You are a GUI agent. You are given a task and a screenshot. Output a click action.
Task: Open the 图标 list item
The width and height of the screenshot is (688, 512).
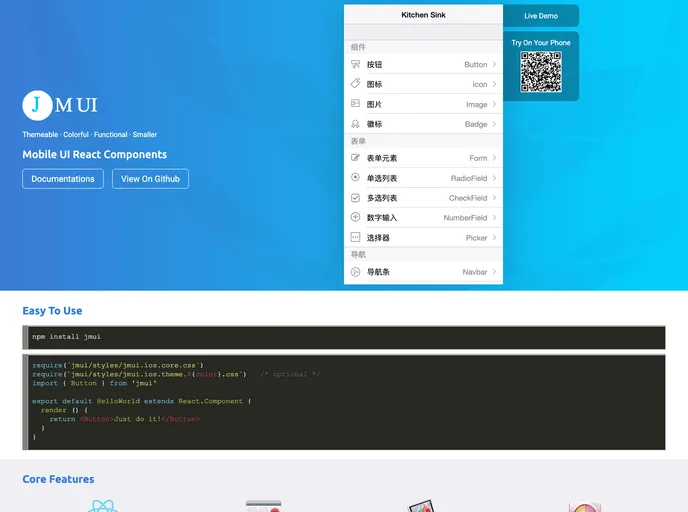(423, 84)
